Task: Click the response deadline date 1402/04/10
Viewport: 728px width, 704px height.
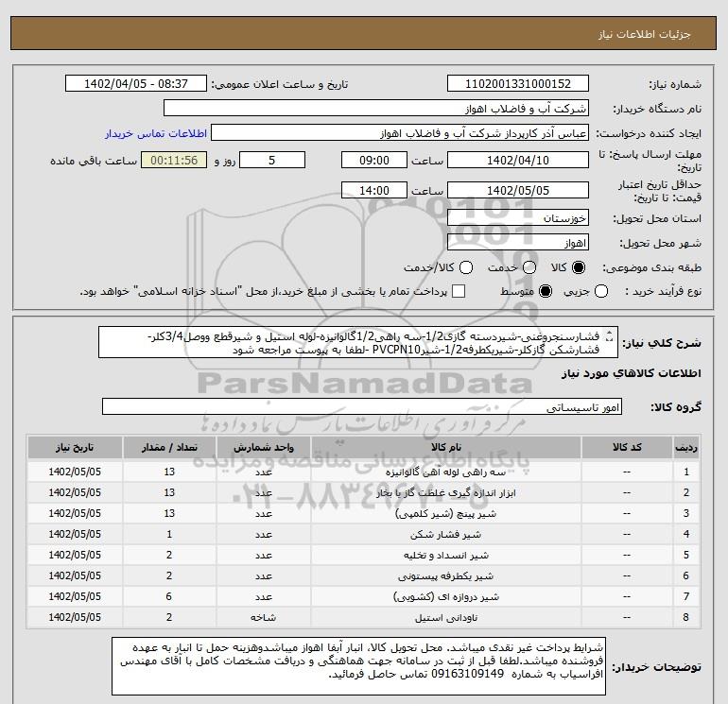Action: 518,160
